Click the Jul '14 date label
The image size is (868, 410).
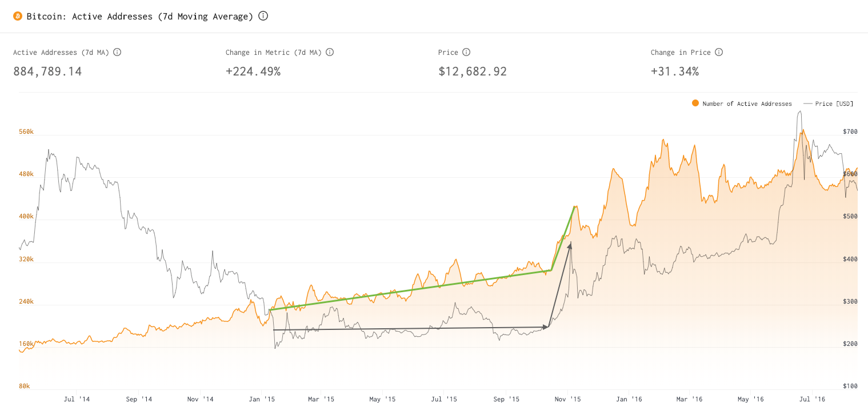[x=77, y=399]
